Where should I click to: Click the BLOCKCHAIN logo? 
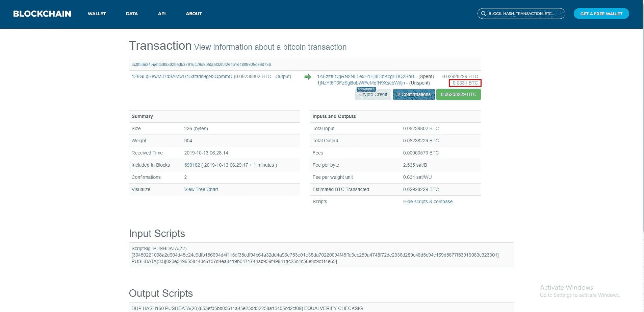point(42,14)
